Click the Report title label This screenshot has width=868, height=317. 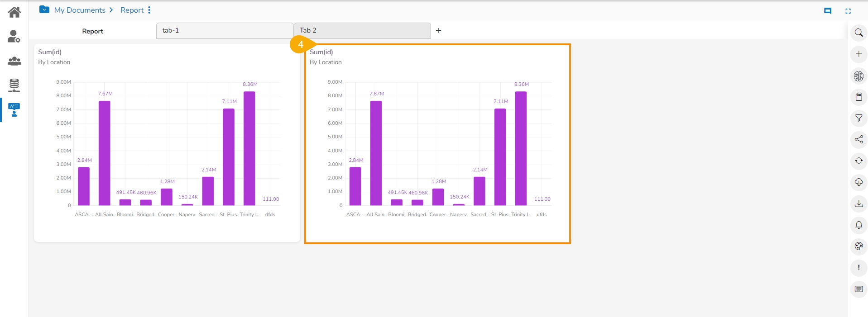[x=93, y=31]
